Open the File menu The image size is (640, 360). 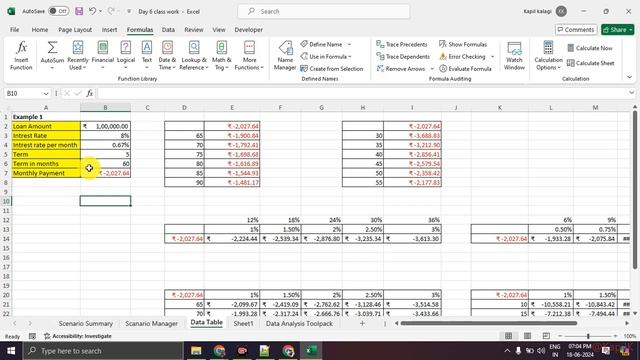coord(15,30)
